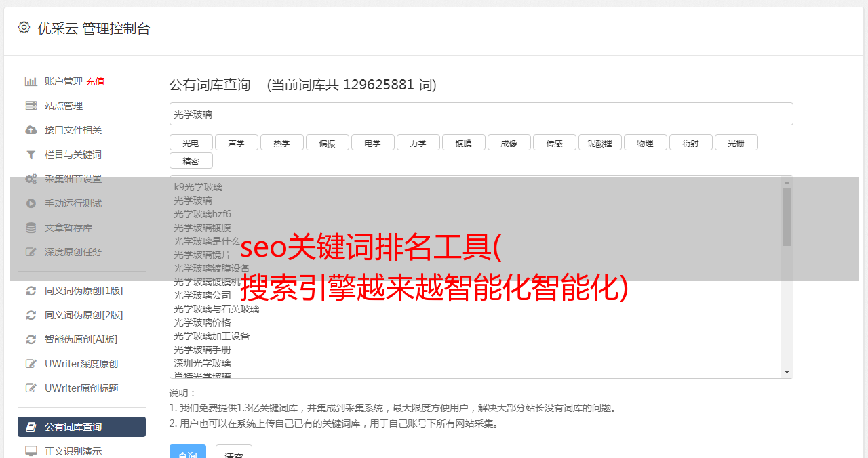Select 光学玻璃价格 in the results list
The image size is (868, 458).
(202, 322)
